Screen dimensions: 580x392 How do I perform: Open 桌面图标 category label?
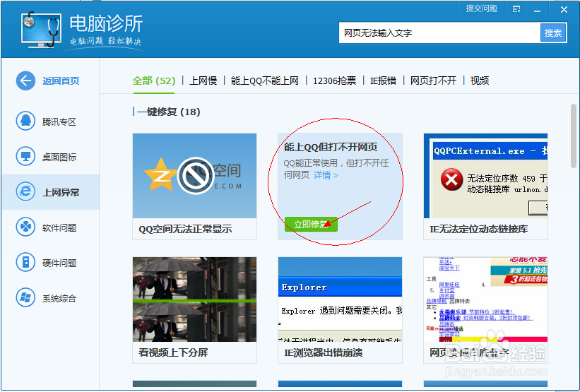59,158
